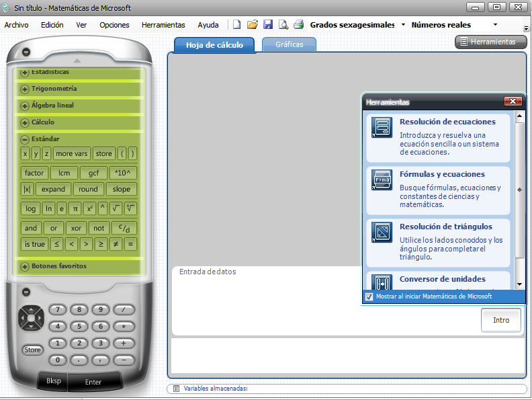The height and width of the screenshot is (400, 532).
Task: Click the Herramientas panel scroll up arrow
Action: pyautogui.click(x=519, y=116)
